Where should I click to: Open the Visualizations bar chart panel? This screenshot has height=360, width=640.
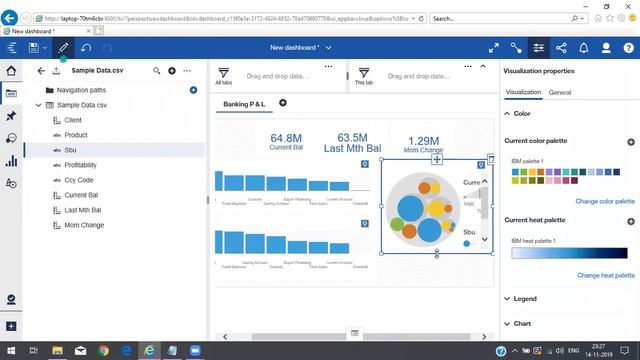11,161
